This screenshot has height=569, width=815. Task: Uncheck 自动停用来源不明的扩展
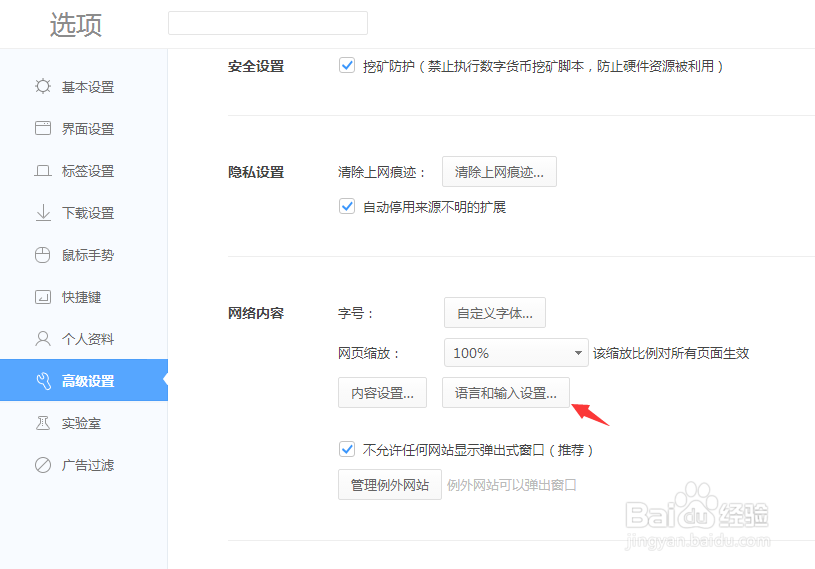(347, 206)
